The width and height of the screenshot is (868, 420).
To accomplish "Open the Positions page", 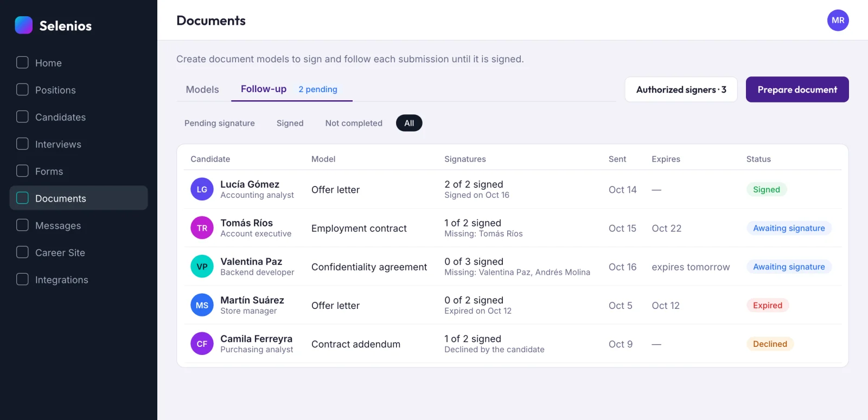I will coord(79,90).
